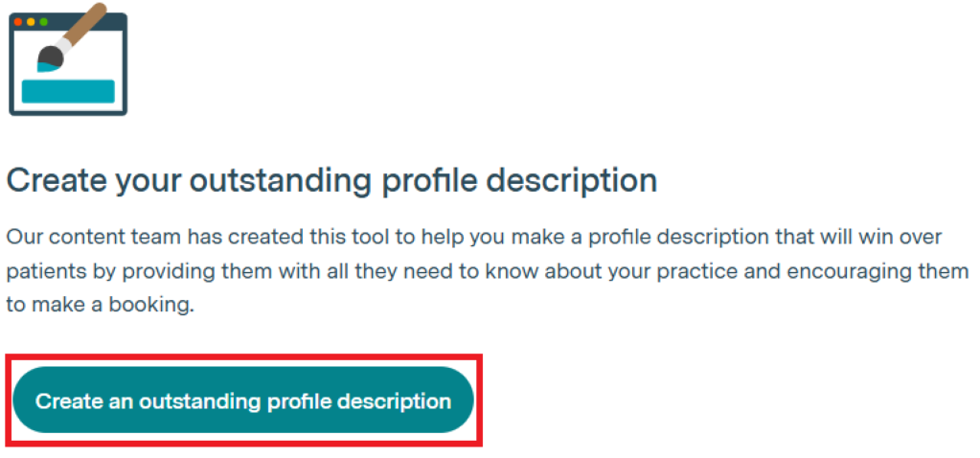Click the Create an outstanding profile description button
Image resolution: width=980 pixels, height=458 pixels.
pos(243,401)
